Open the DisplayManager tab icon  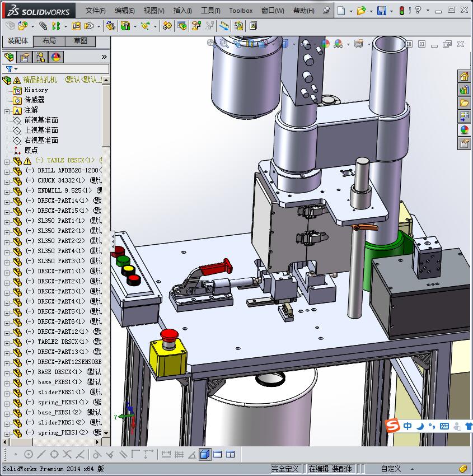56,57
